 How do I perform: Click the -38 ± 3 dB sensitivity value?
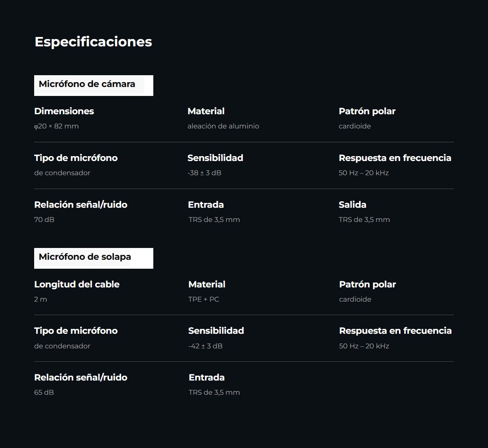(205, 173)
